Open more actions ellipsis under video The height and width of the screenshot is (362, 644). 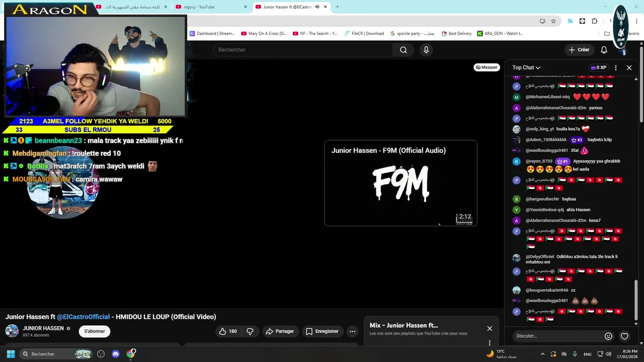click(352, 331)
